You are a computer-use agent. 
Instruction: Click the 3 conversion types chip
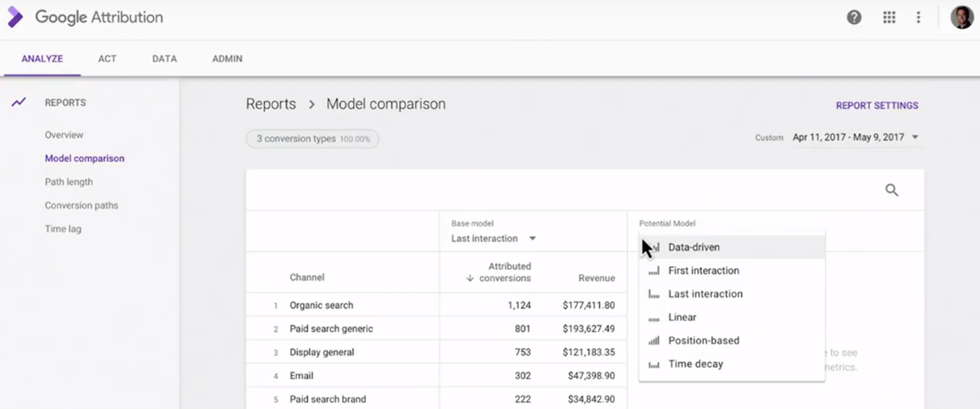click(x=313, y=139)
